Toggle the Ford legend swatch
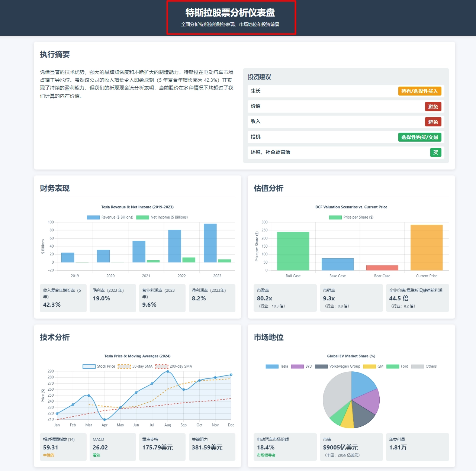 (393, 367)
